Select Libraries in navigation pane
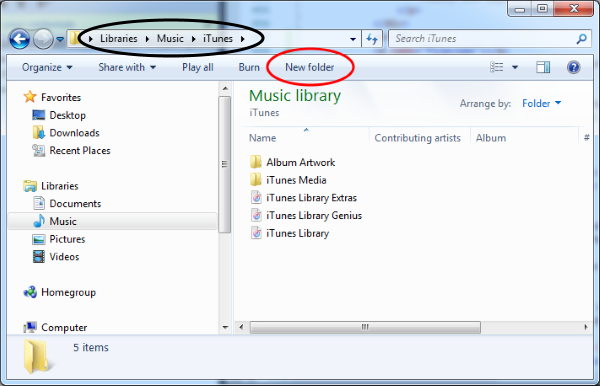 coord(60,186)
